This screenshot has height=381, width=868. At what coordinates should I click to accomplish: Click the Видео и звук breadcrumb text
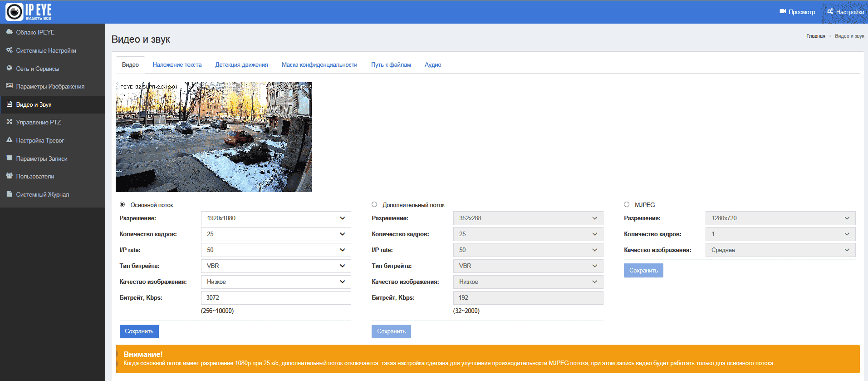point(849,36)
